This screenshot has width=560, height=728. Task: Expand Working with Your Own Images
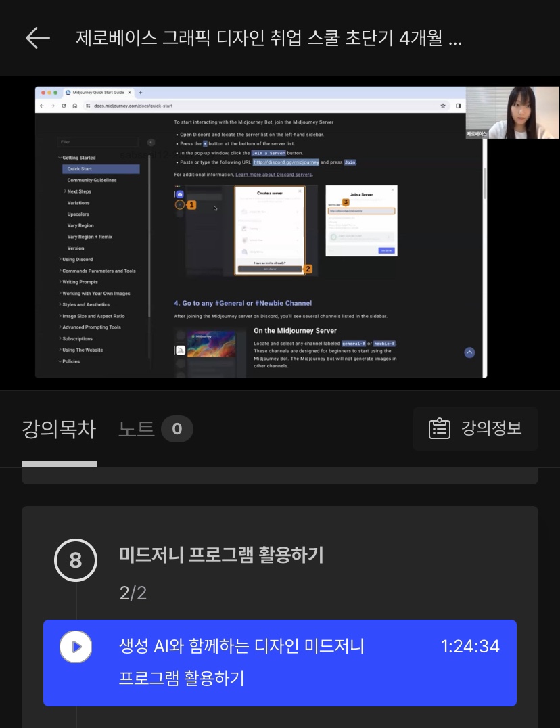click(95, 294)
